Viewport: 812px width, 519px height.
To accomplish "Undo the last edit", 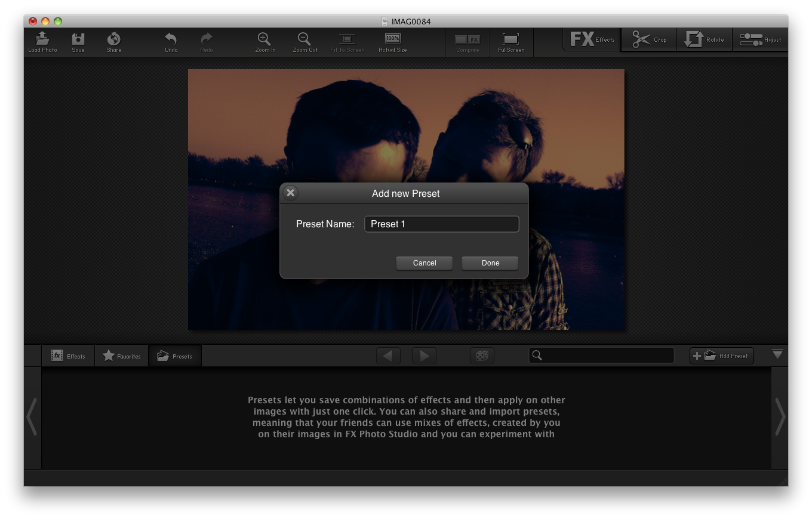I will click(x=171, y=41).
